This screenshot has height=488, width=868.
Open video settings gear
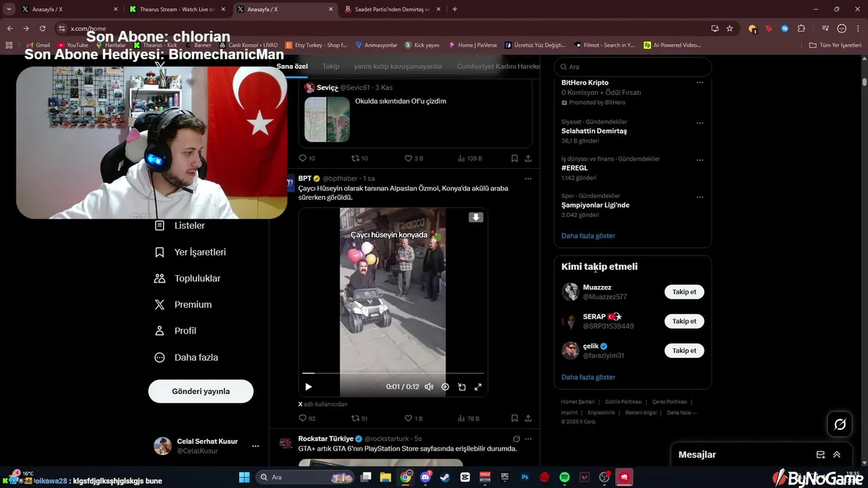click(446, 387)
